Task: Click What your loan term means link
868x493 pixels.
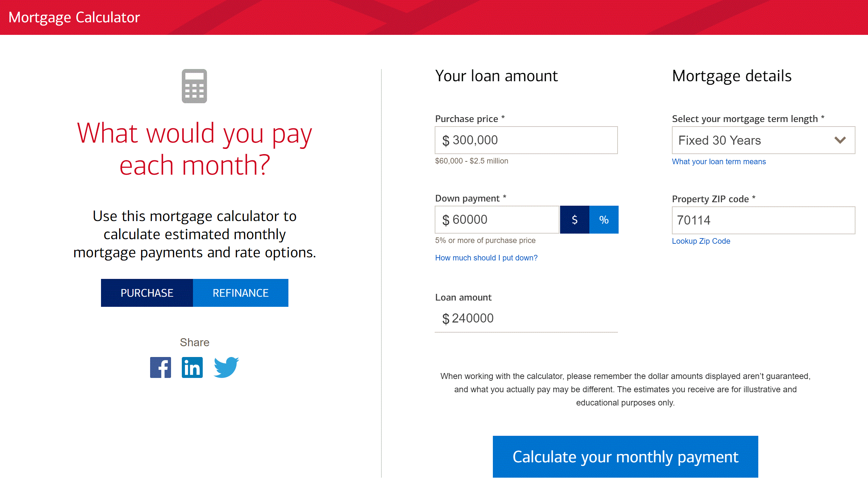Action: 718,161
